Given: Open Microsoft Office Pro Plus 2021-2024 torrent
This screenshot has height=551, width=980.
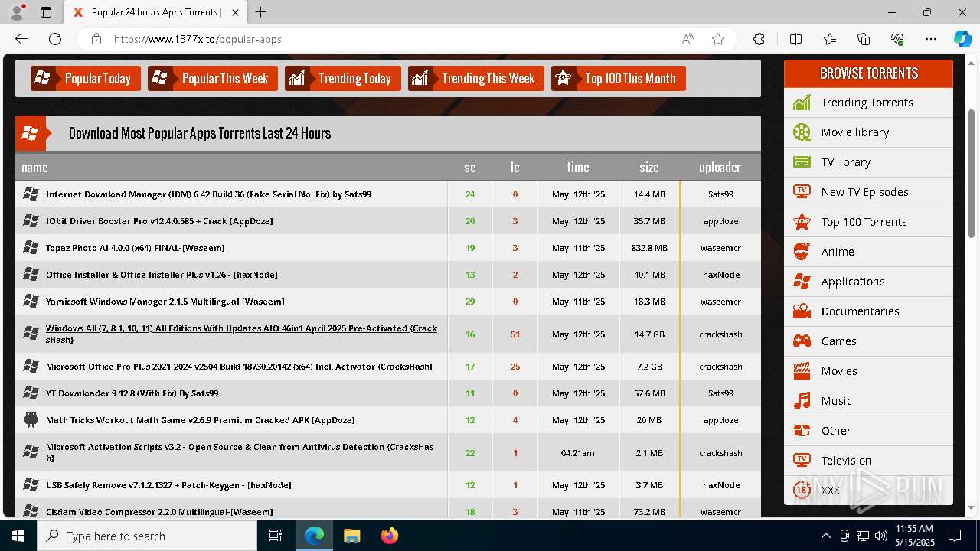Looking at the screenshot, I should coord(239,367).
